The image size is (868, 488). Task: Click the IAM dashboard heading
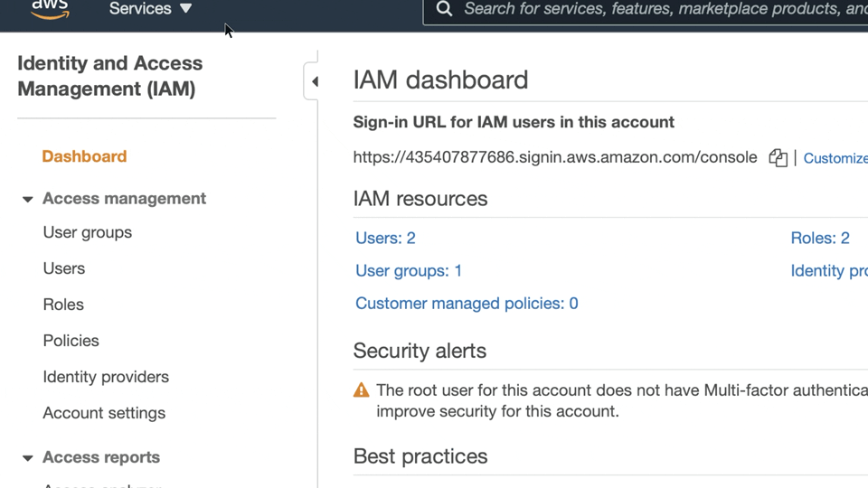(440, 80)
